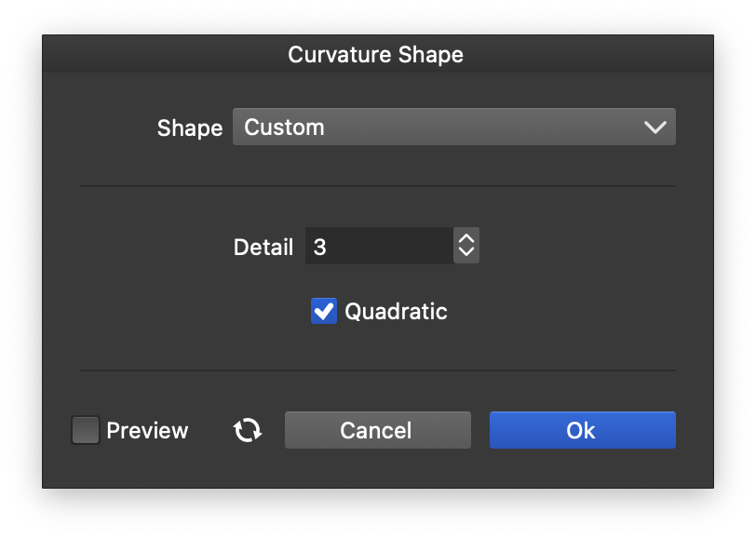Viewport: 756px width, 538px height.
Task: Select the Custom text in Shape combo box
Action: click(x=284, y=128)
